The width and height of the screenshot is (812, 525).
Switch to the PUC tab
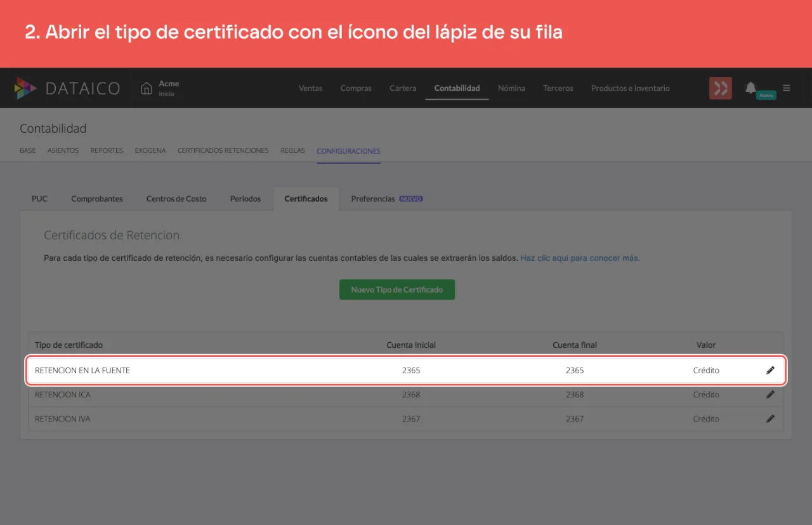pos(39,199)
